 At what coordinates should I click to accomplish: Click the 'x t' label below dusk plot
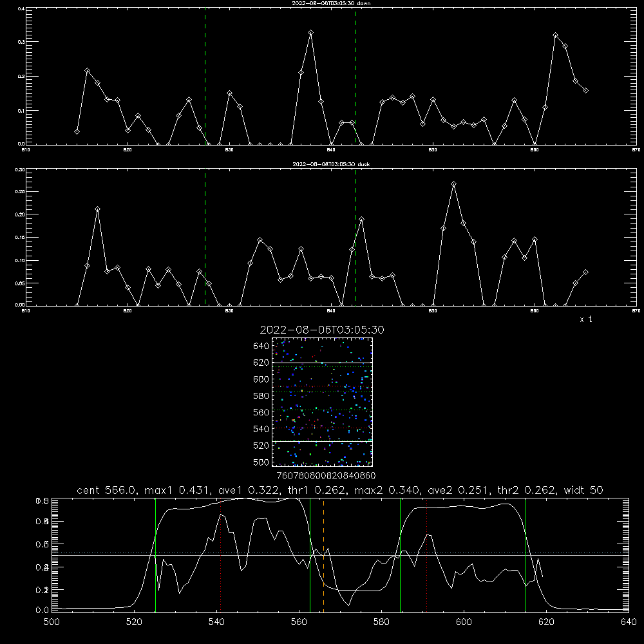(585, 319)
